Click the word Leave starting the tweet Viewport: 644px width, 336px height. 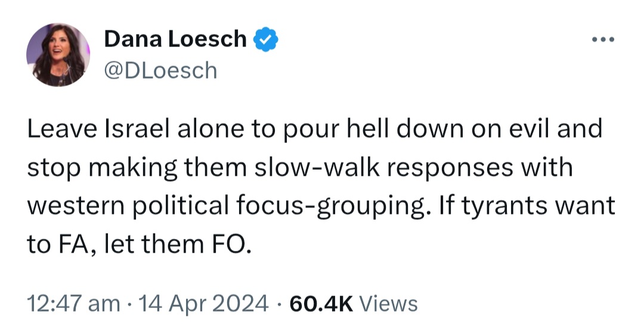(x=60, y=129)
